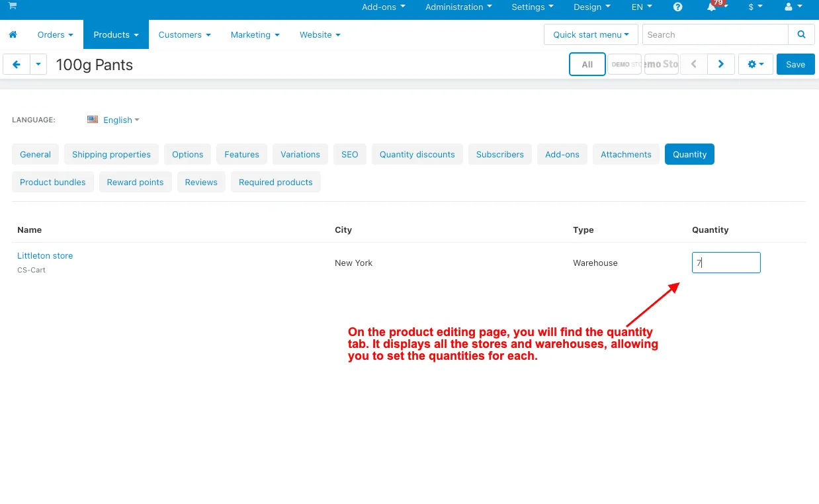
Task: Open the Quick start menu dropdown
Action: pyautogui.click(x=591, y=34)
